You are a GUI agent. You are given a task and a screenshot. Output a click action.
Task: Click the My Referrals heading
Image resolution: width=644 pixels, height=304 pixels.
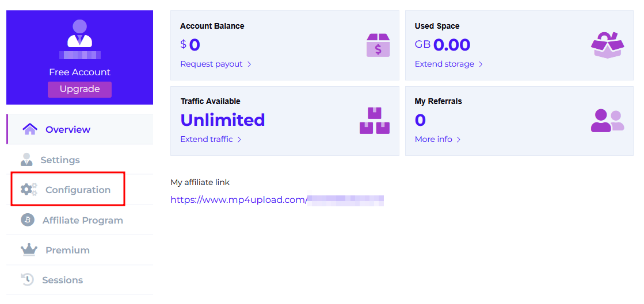tap(438, 101)
